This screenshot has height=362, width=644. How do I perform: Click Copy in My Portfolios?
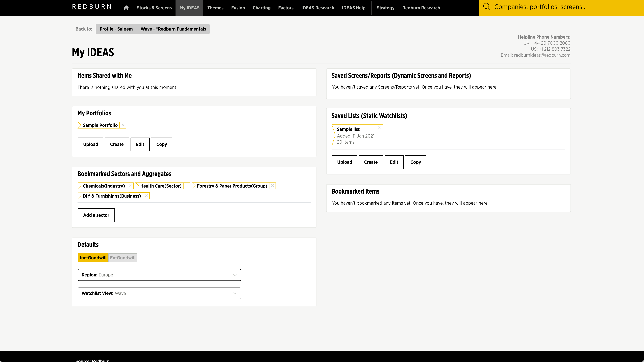[x=161, y=144]
